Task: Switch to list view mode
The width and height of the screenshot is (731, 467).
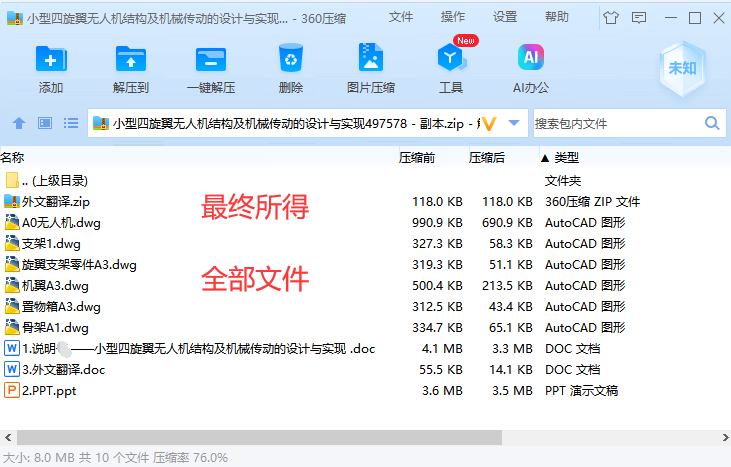Action: point(71,123)
